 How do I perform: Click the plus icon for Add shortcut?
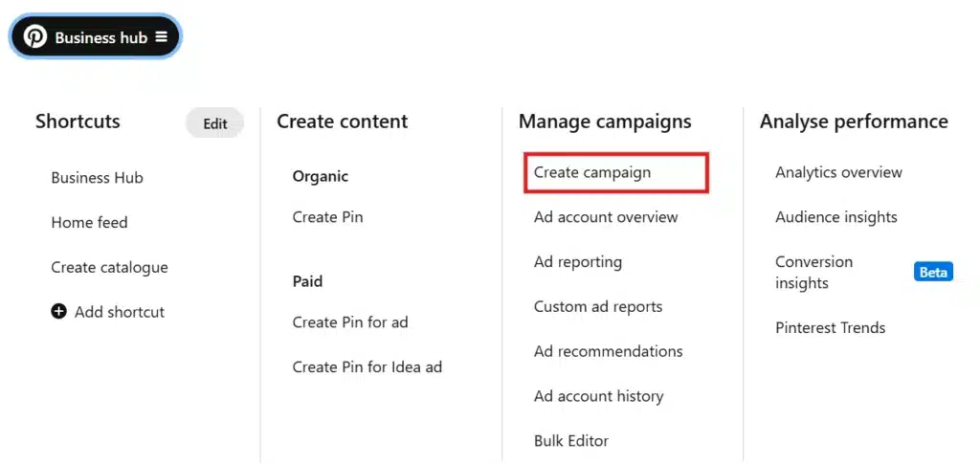click(58, 311)
